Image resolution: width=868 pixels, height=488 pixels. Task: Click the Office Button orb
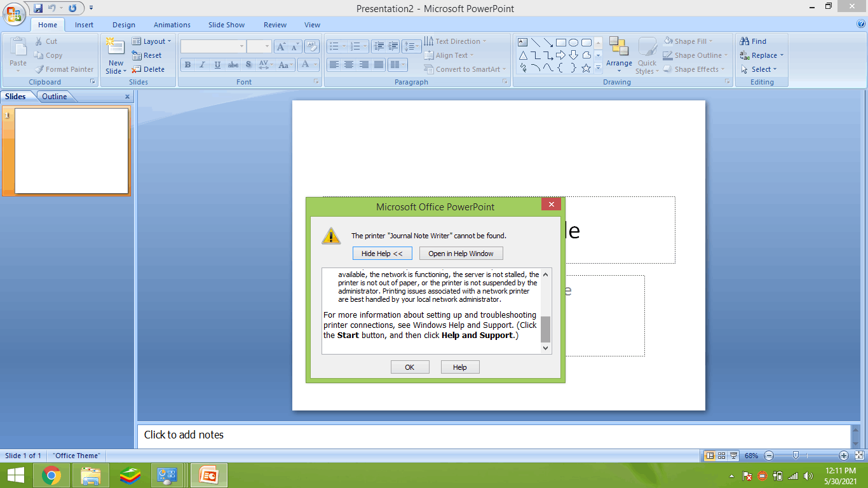pos(14,14)
